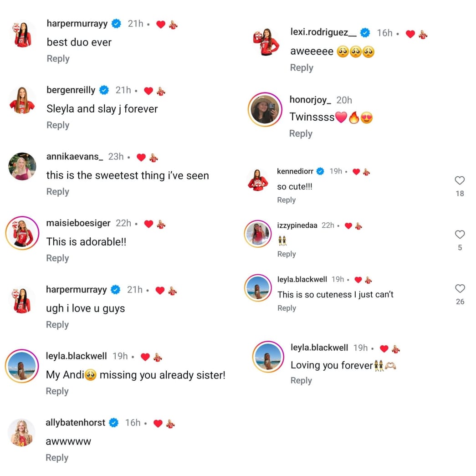Reply to "Sleyla and slay j forever"
The image size is (476, 476).
tap(58, 125)
